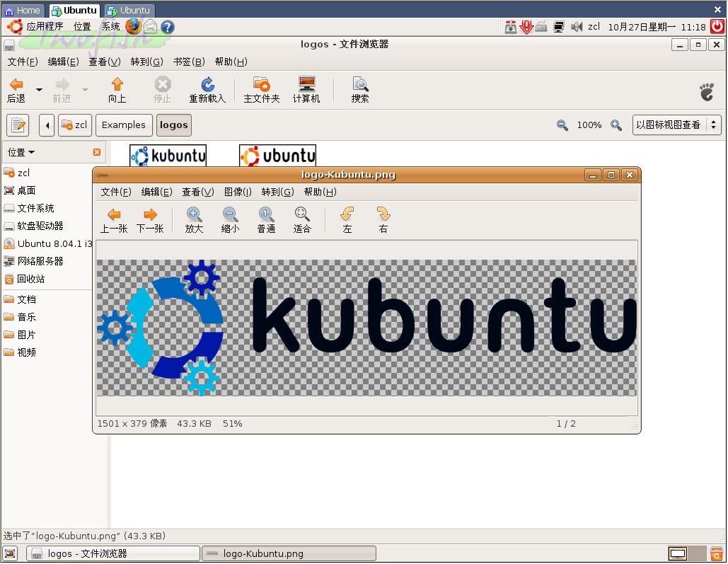728x564 pixels.
Task: Open the back history dropdown arrow
Action: [40, 90]
